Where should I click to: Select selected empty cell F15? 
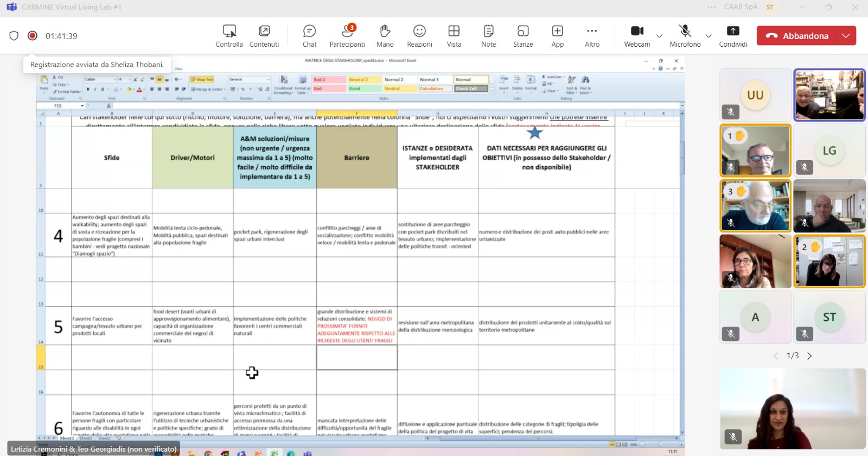357,357
